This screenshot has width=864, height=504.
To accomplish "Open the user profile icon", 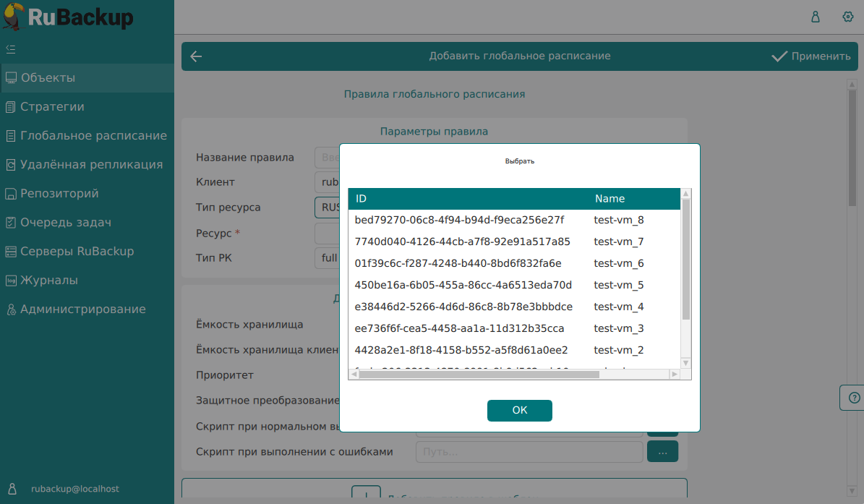I will (816, 17).
